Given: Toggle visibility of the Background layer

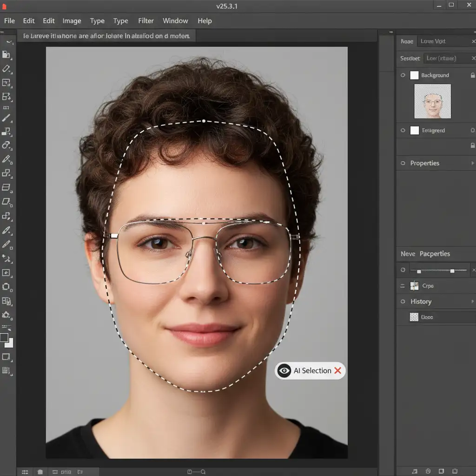Looking at the screenshot, I should [403, 75].
